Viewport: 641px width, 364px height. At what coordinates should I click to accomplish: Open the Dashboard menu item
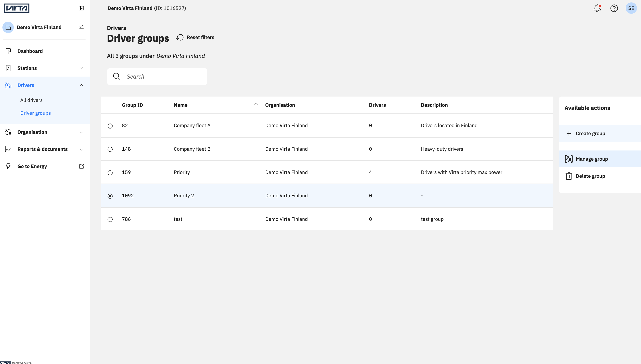click(45, 51)
